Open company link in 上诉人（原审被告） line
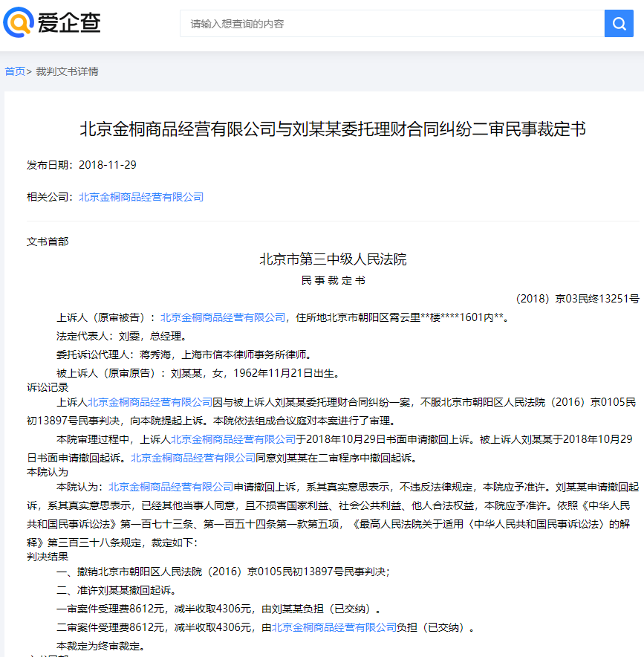This screenshot has height=657, width=644. pos(223,317)
